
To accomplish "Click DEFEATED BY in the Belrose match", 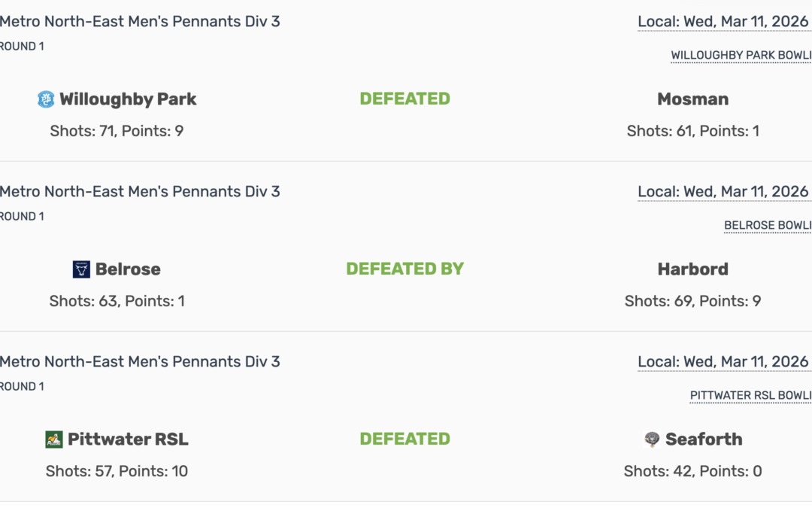I will coord(404,269).
